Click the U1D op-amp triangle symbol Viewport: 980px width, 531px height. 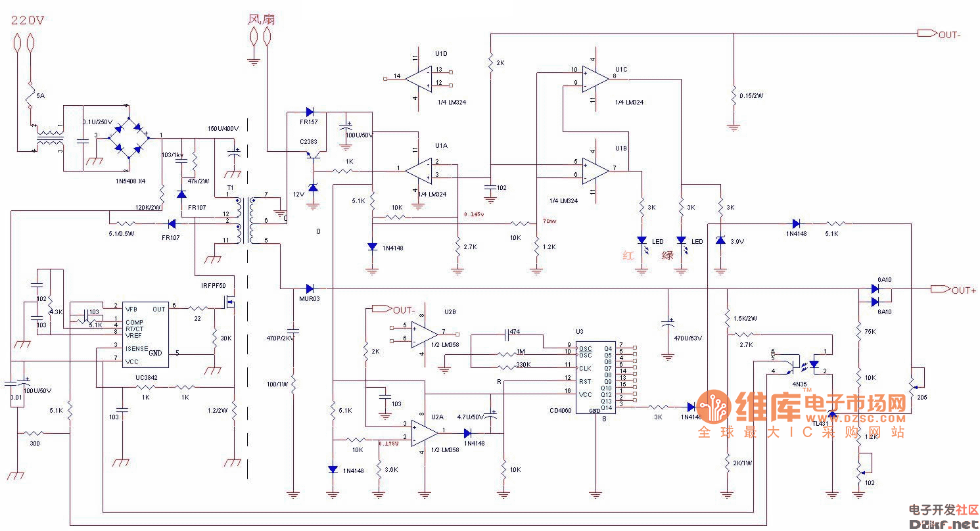(418, 78)
